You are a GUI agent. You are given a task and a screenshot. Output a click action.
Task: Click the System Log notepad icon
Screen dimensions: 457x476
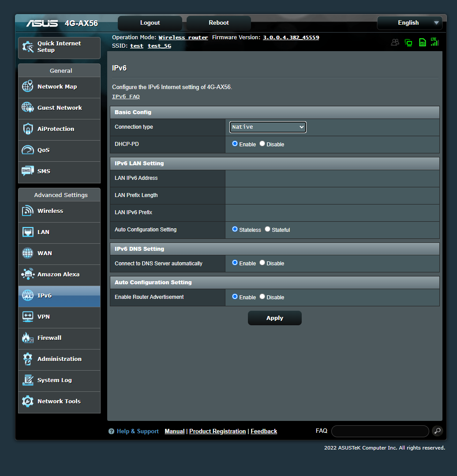(x=28, y=380)
